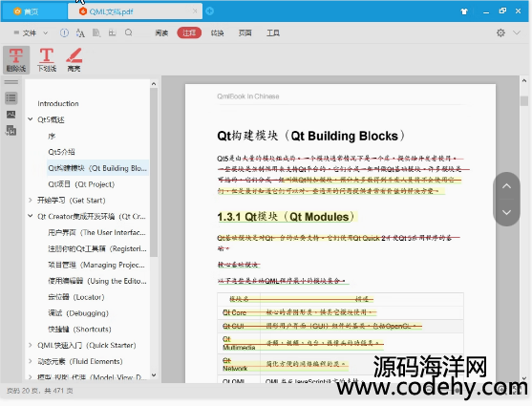Viewport: 532px width, 406px height.
Task: Go to Qt项目 (Qt Project) outline entry
Action: click(x=81, y=184)
